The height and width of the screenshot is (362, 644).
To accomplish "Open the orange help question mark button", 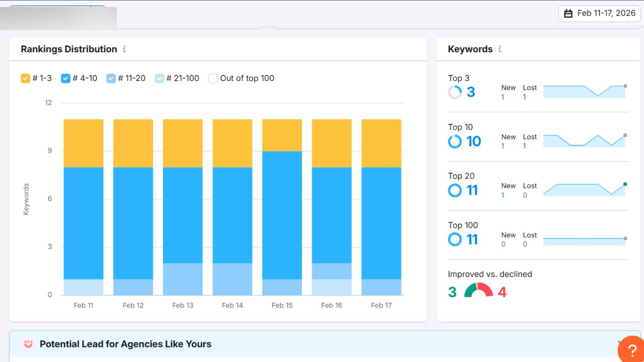I will pos(632,350).
